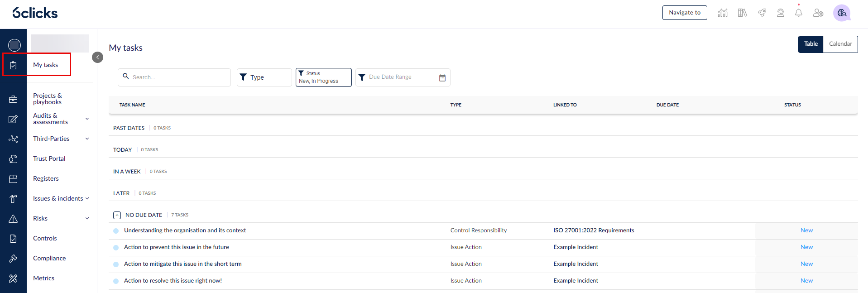Click the rocket icon in top bar
The image size is (868, 293).
click(x=762, y=13)
